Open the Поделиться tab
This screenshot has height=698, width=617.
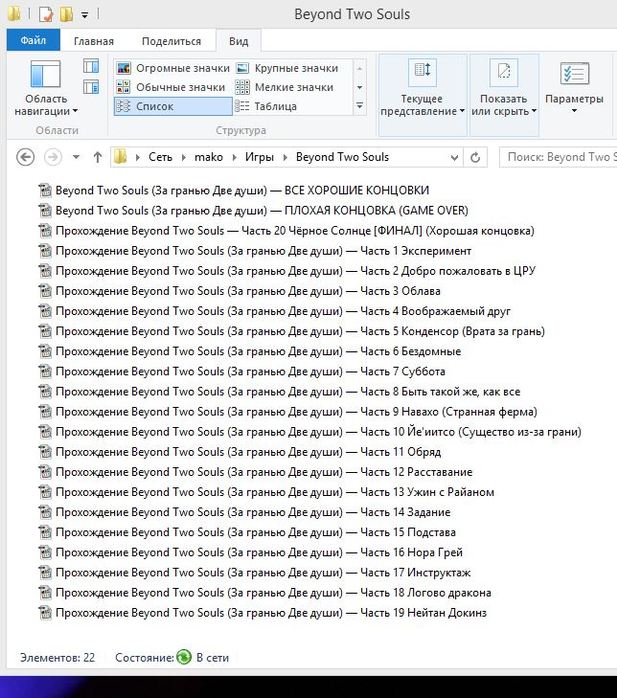[171, 41]
